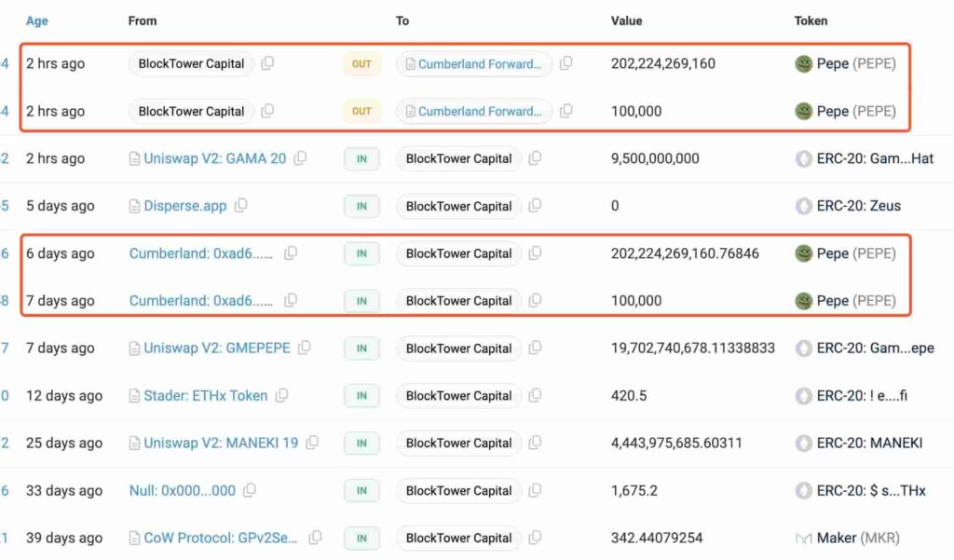Image resolution: width=954 pixels, height=560 pixels.
Task: Copy BlockTower recipient address in 6 days ago row
Action: [535, 253]
